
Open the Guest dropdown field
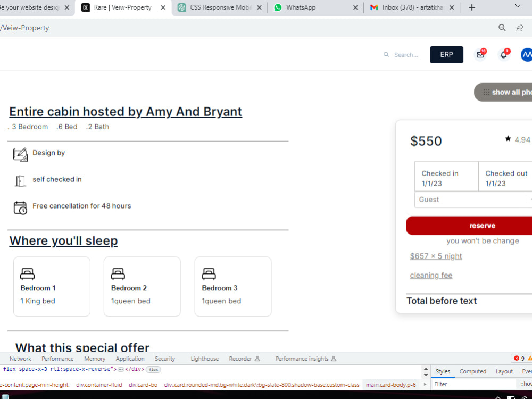pos(473,199)
